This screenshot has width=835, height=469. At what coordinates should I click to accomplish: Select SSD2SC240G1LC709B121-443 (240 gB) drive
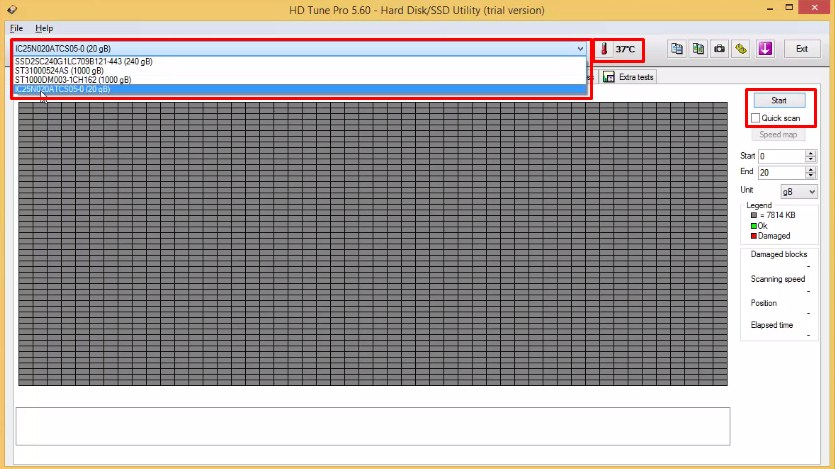tap(300, 61)
